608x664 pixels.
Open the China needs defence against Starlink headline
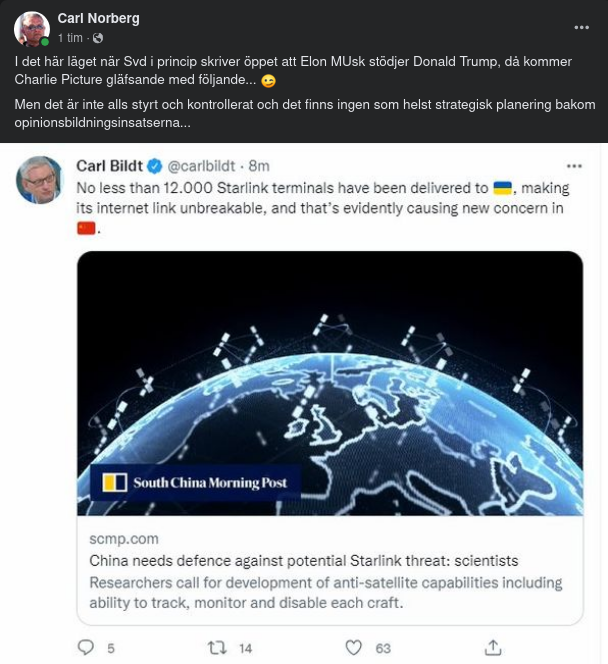[304, 560]
